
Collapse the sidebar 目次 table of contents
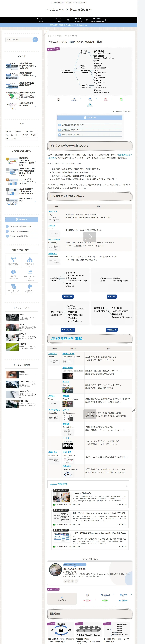click(22, 219)
